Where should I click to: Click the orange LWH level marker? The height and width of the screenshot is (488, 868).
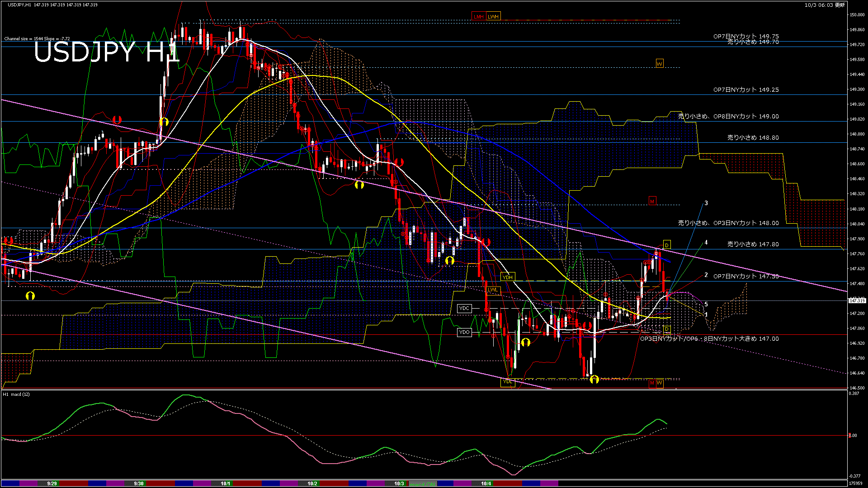click(x=493, y=17)
